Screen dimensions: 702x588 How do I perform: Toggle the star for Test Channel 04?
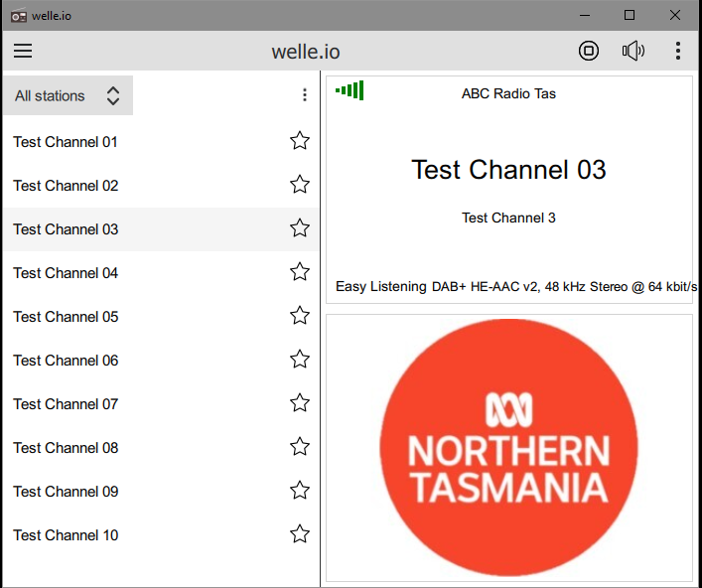[300, 271]
